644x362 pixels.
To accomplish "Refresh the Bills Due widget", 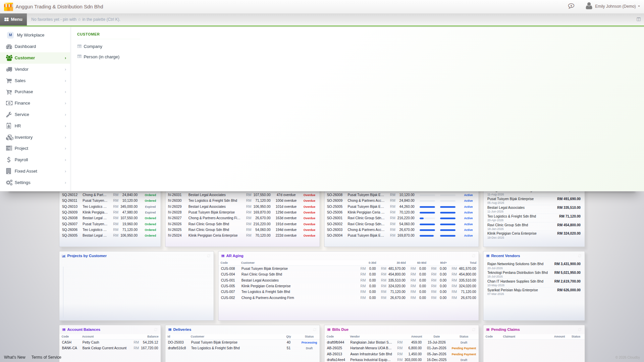I will [x=474, y=330].
